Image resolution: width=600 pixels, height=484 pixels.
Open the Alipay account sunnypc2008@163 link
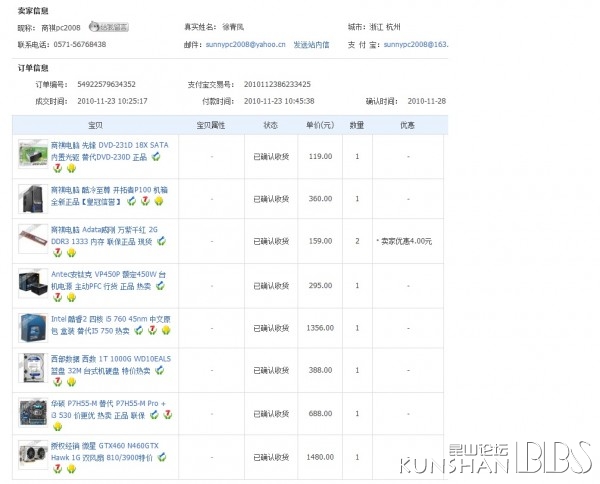click(x=416, y=44)
